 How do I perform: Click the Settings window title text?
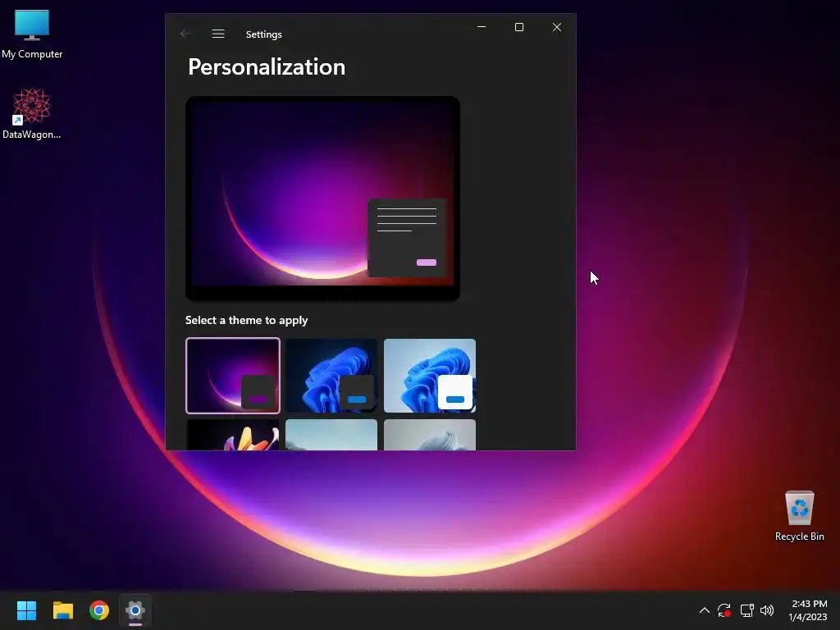pos(263,34)
